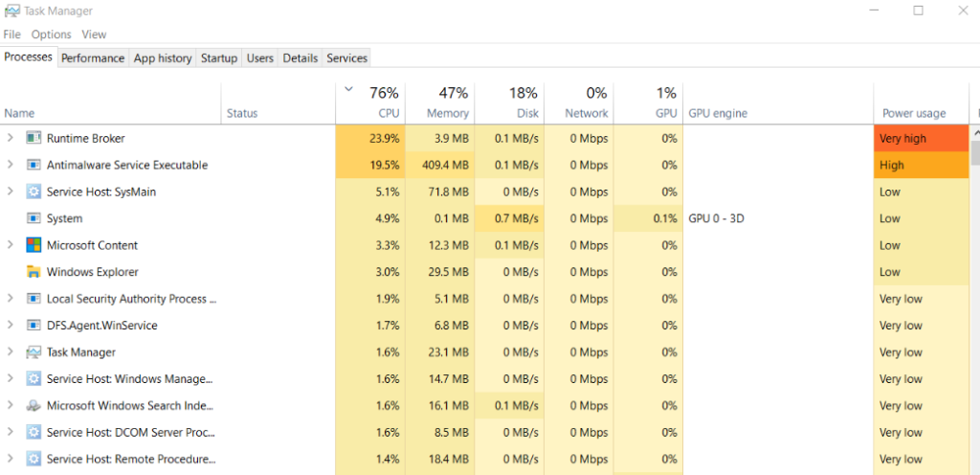
Task: Open the Startup tab
Action: (219, 58)
